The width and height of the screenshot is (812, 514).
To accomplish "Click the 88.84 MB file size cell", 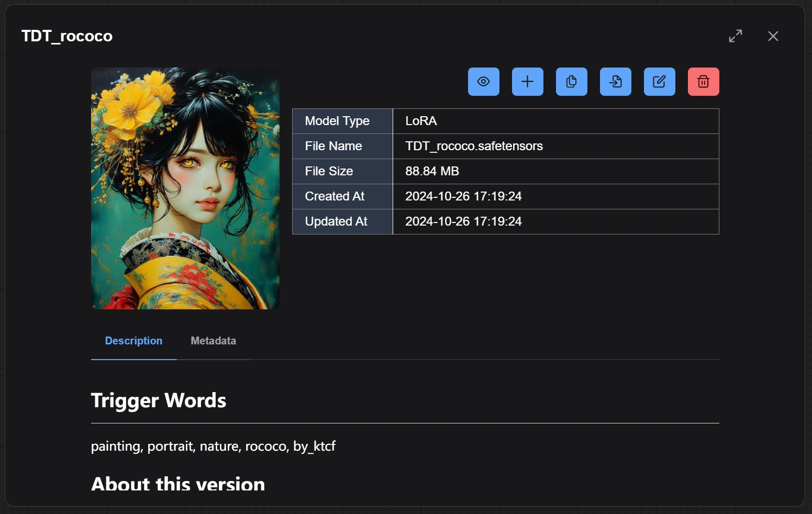I will point(432,171).
